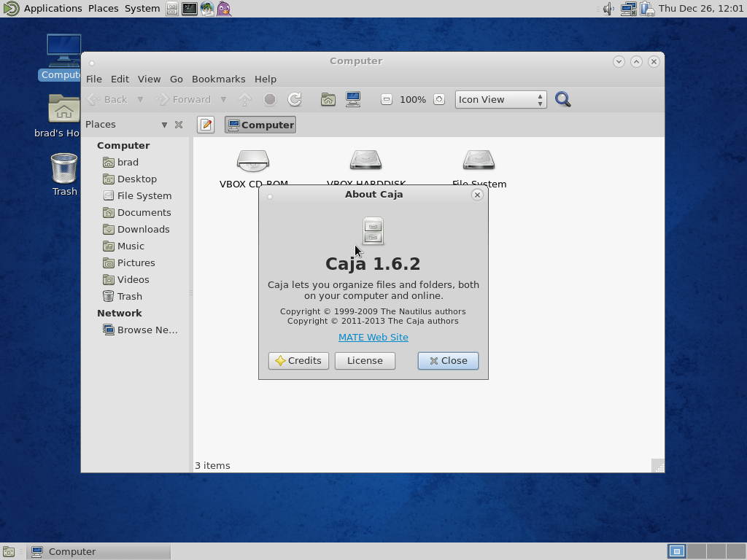This screenshot has width=747, height=560.
Task: Select Pictures in the Places sidebar
Action: coord(137,262)
